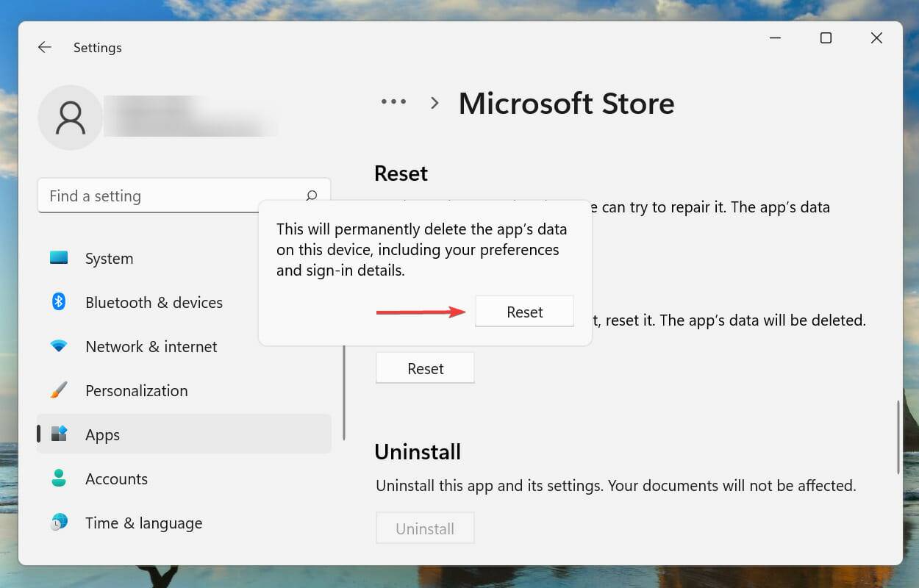Select the Bluetooth & devices icon
Image resolution: width=919 pixels, height=588 pixels.
click(x=59, y=302)
